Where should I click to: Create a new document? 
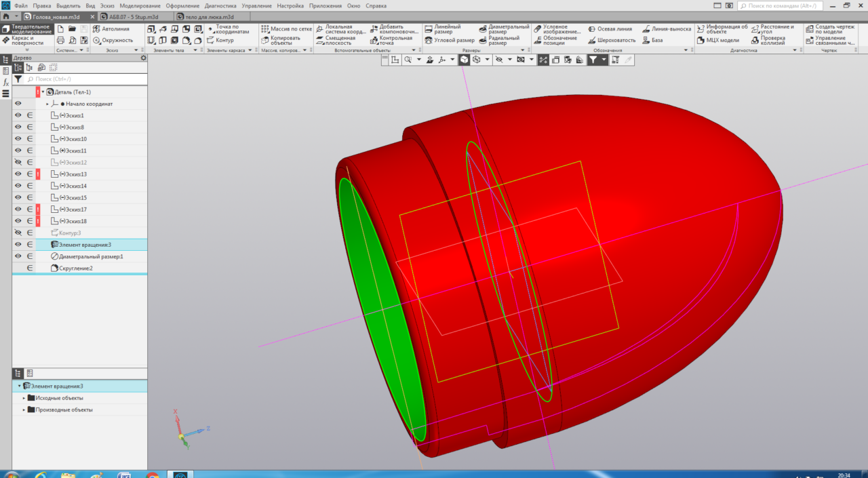61,29
